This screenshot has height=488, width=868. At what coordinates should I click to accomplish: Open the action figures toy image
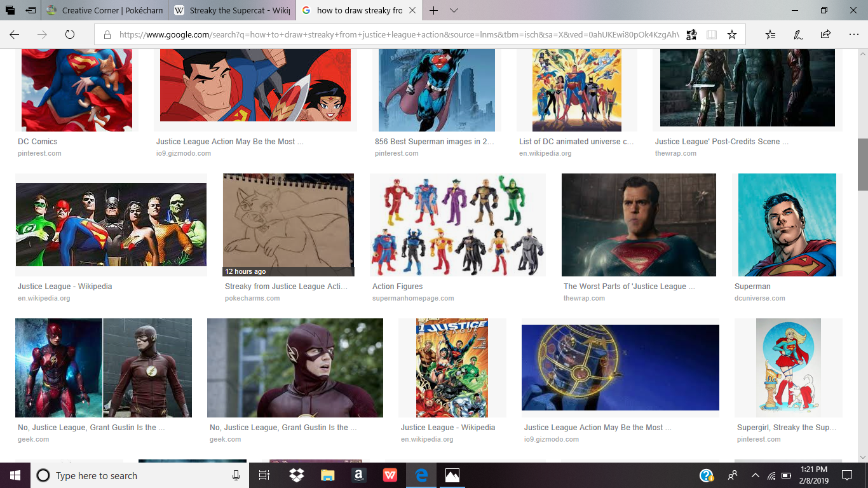(x=458, y=225)
